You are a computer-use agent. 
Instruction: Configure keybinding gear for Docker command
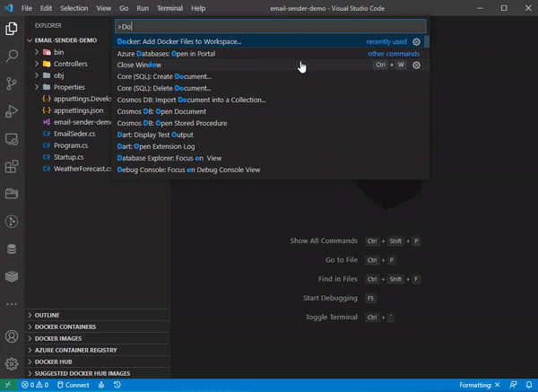(x=416, y=42)
